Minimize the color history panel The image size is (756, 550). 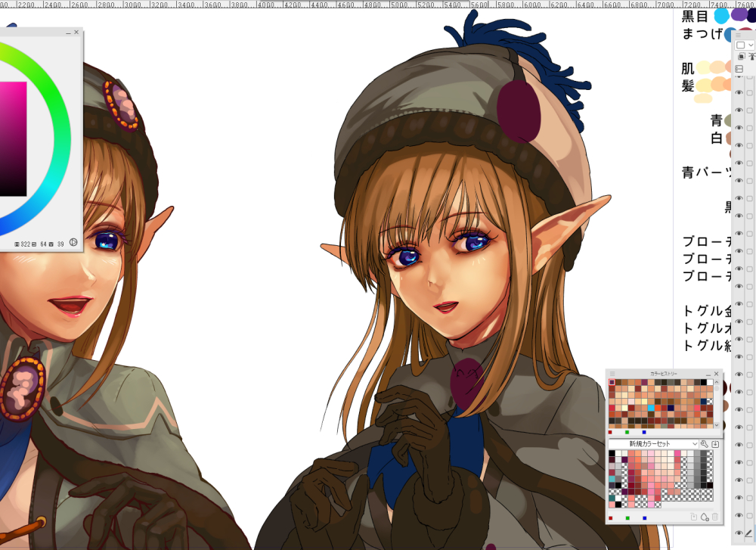(x=708, y=374)
